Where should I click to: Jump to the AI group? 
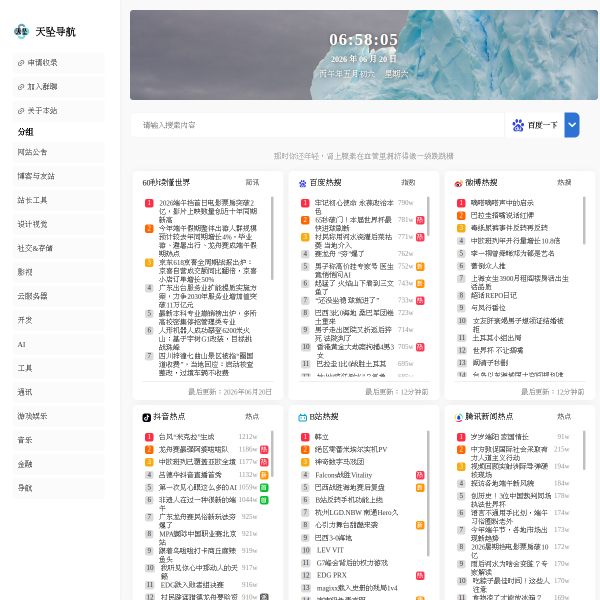click(x=59, y=344)
